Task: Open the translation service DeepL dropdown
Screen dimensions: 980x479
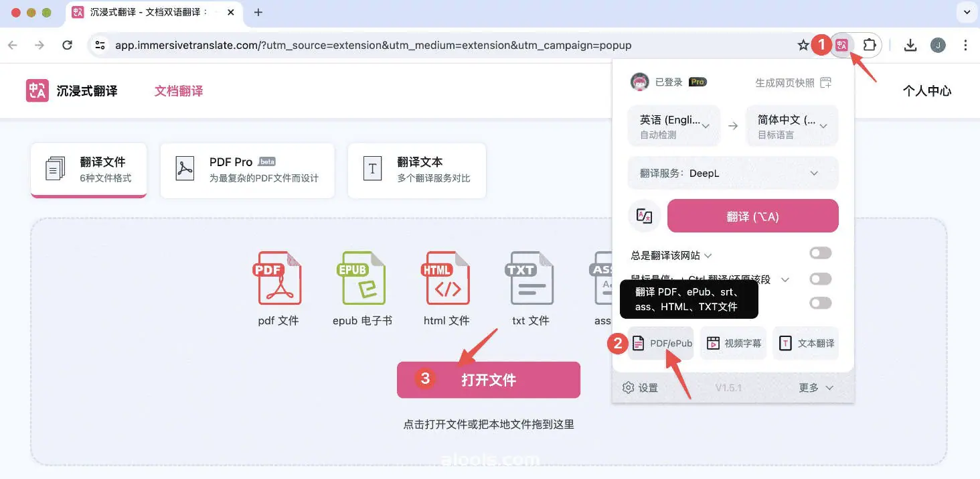Action: 732,173
